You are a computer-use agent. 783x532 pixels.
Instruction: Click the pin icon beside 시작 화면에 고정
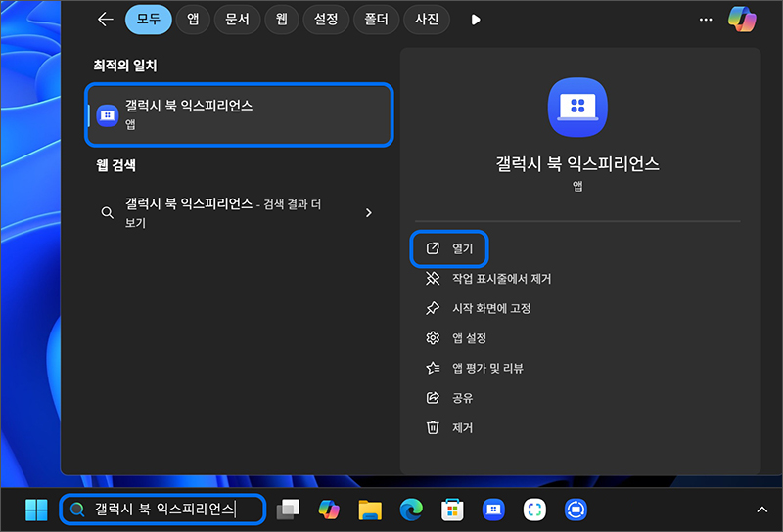click(433, 308)
